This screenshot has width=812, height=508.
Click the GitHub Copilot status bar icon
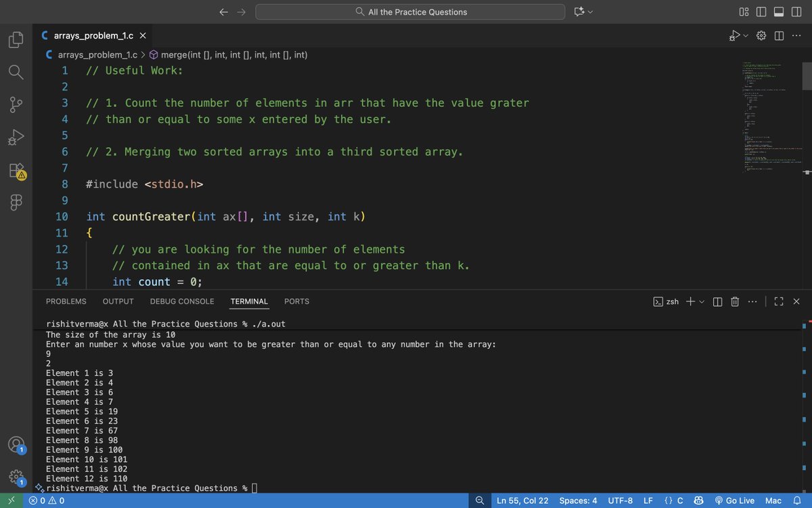[698, 500]
